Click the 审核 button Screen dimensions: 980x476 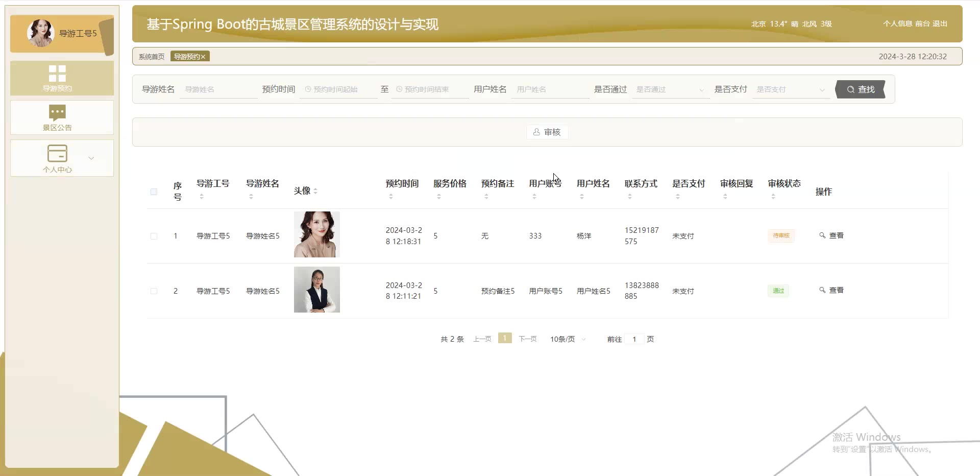547,132
